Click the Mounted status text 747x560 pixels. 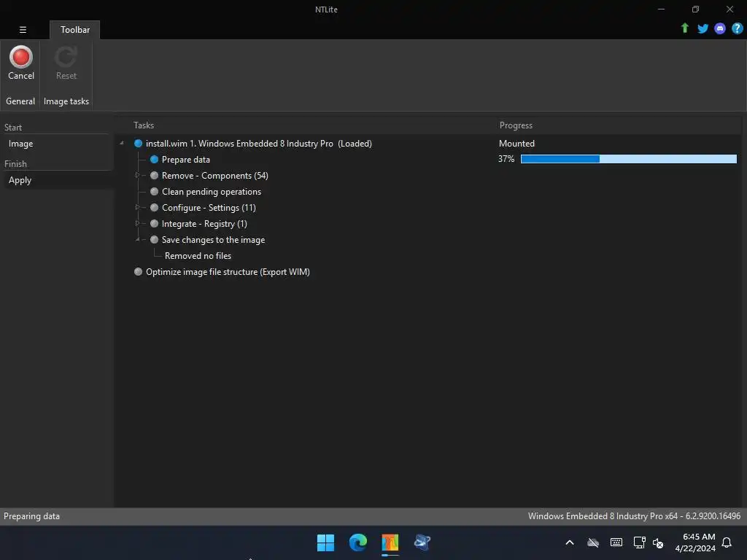coord(516,144)
